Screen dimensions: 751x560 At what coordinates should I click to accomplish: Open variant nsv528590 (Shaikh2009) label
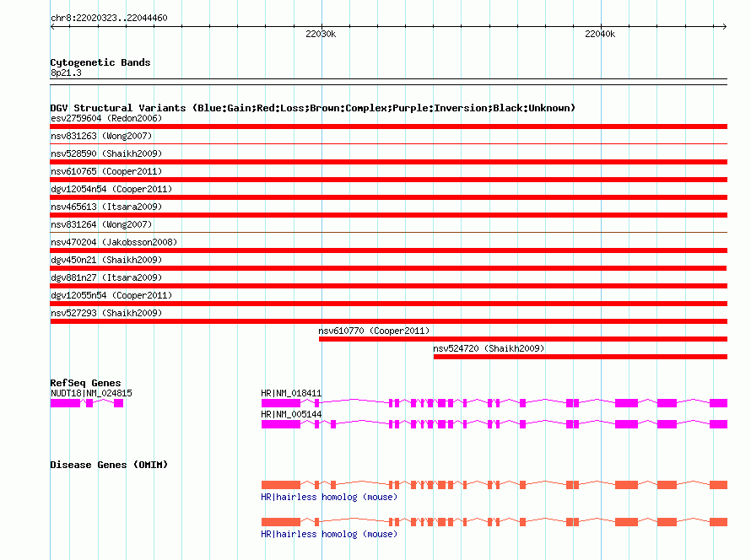(x=106, y=153)
